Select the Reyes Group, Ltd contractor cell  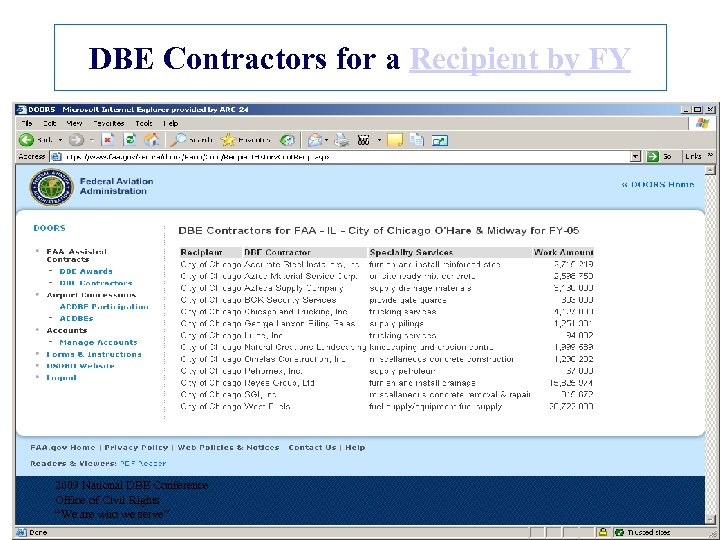279,382
